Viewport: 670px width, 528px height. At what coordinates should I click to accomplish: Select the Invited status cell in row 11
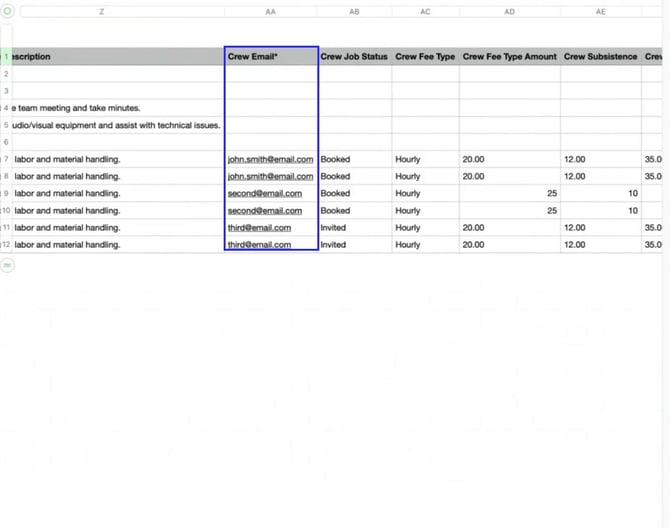coord(354,227)
